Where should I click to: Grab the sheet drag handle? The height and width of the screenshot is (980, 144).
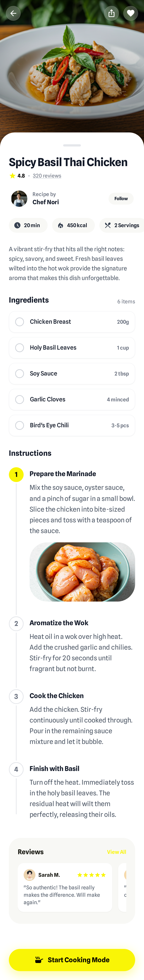click(72, 145)
